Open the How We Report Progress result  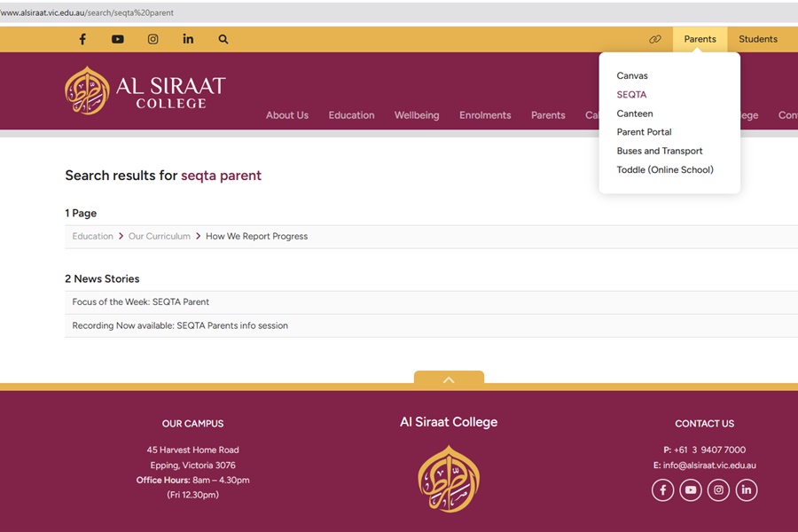pyautogui.click(x=256, y=236)
